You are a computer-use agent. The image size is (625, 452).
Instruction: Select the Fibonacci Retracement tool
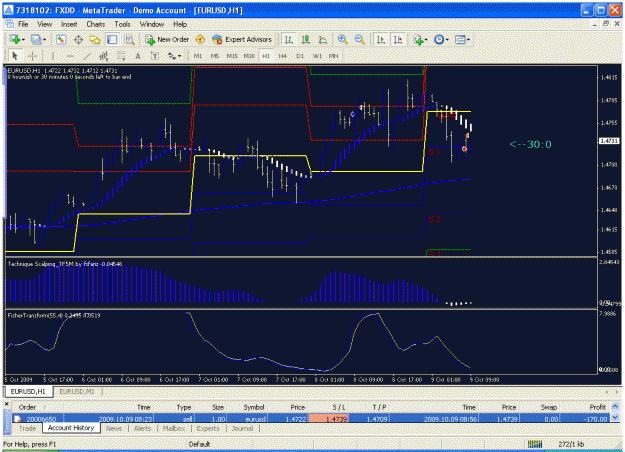click(121, 56)
